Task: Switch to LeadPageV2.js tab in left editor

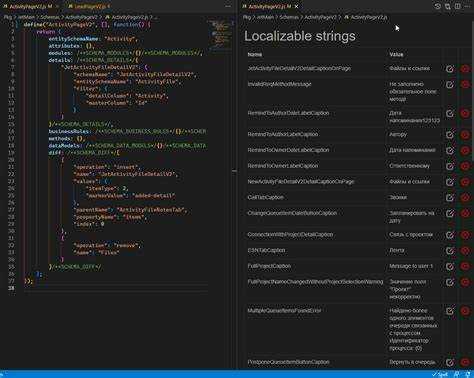Action: (x=89, y=6)
